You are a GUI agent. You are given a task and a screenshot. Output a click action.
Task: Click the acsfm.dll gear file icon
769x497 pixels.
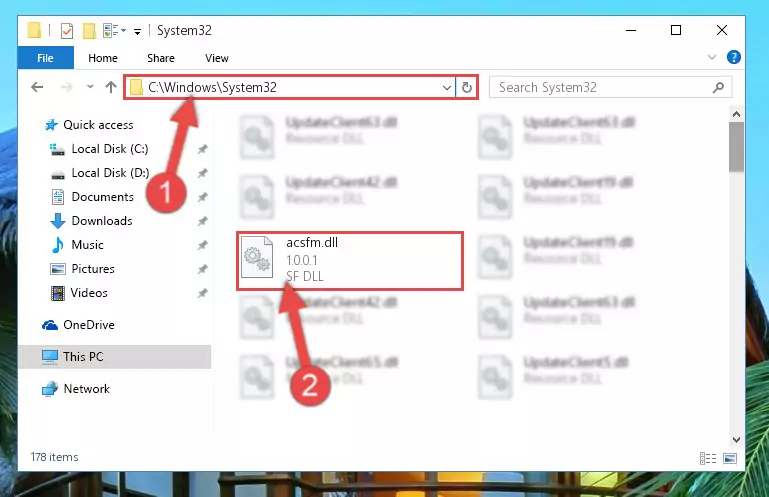[257, 257]
